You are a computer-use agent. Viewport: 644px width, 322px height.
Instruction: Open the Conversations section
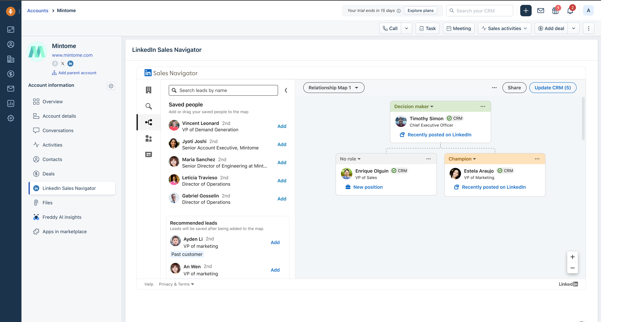pos(58,131)
